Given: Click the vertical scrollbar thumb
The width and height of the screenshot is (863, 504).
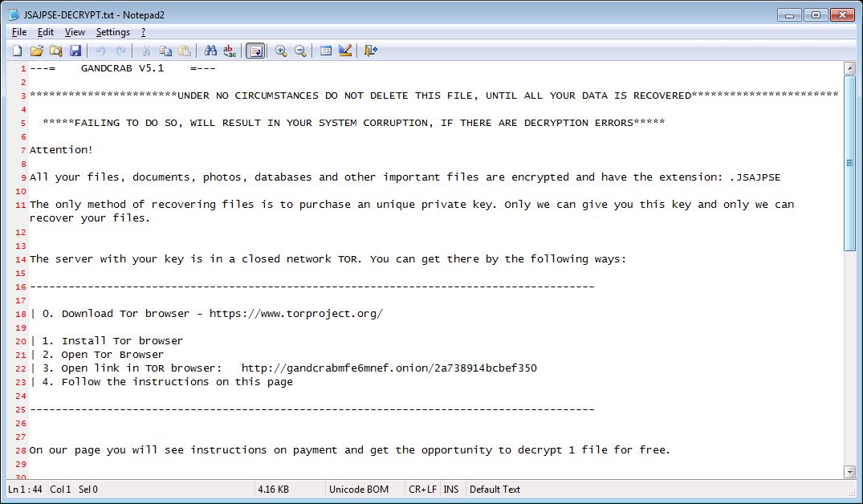Looking at the screenshot, I should pos(850,163).
